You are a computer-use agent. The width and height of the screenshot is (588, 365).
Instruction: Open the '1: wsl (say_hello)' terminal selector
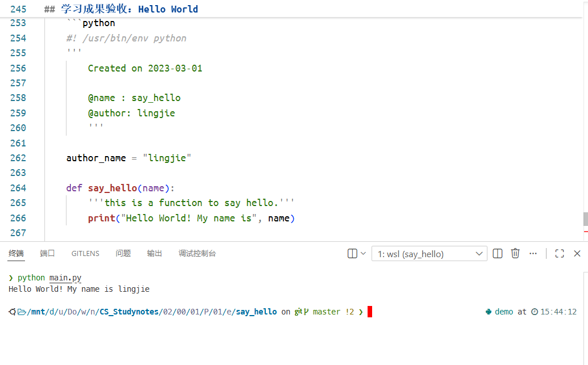coord(429,254)
